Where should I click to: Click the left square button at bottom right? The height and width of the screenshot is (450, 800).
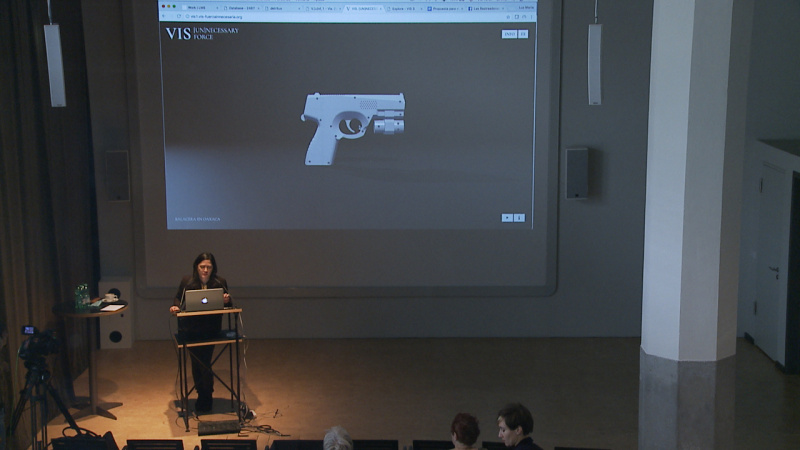point(507,218)
